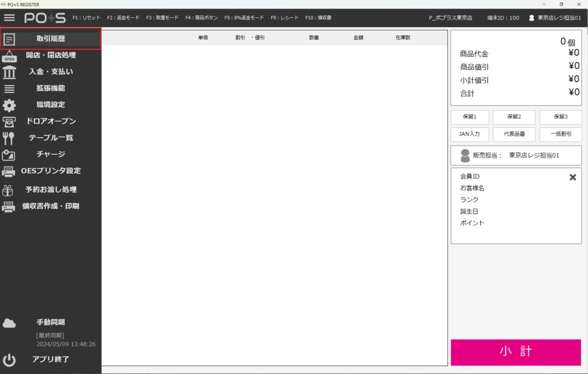Click the 数量 column header

tap(314, 37)
